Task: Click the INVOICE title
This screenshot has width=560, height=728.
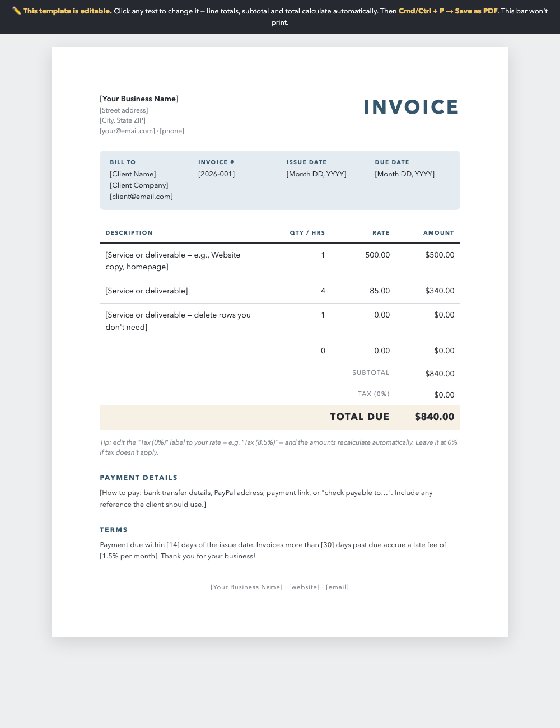Action: [411, 107]
